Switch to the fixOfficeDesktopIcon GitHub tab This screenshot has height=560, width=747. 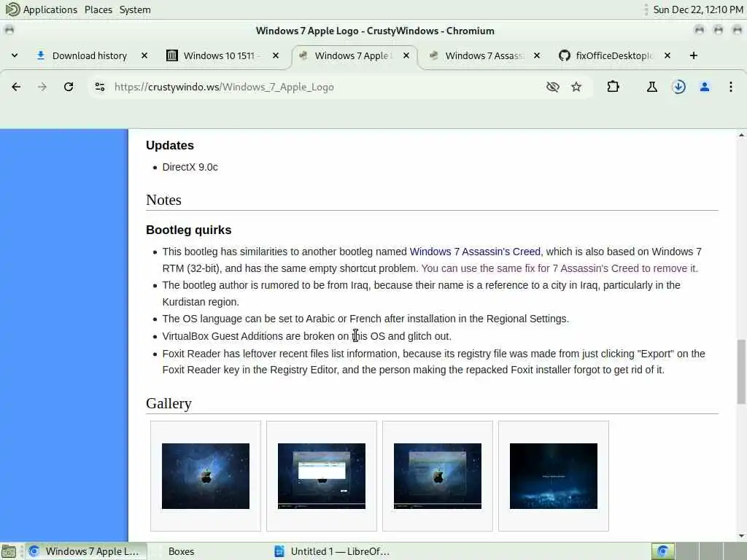614,55
